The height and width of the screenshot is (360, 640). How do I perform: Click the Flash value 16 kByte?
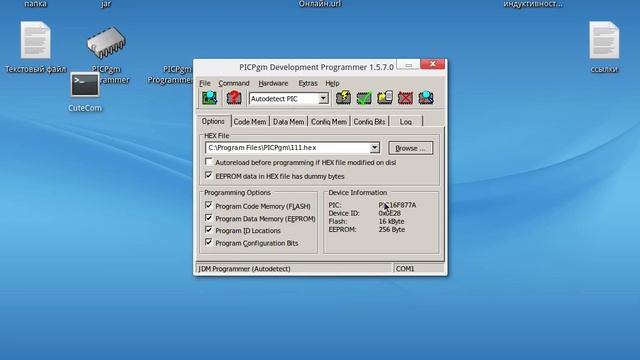point(391,221)
